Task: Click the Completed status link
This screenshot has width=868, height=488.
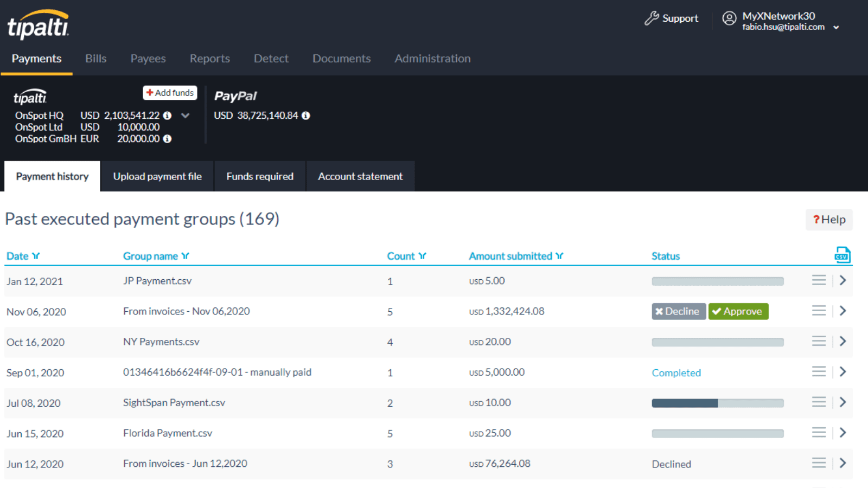Action: pos(676,373)
